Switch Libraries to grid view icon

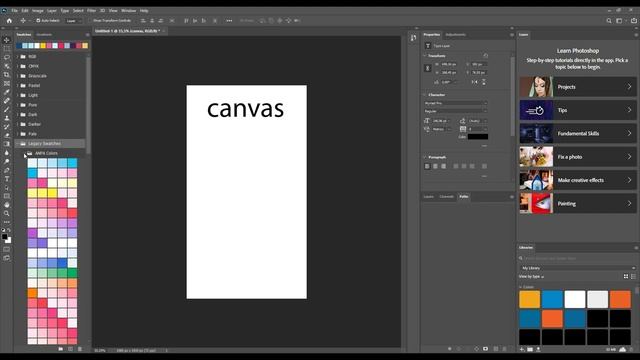tap(626, 276)
